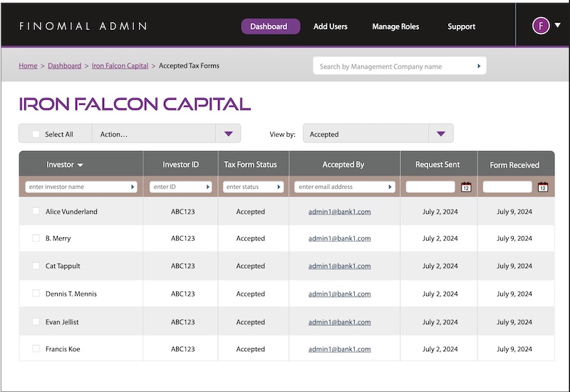Click investor name filter arrow
570x392 pixels.
tap(133, 187)
